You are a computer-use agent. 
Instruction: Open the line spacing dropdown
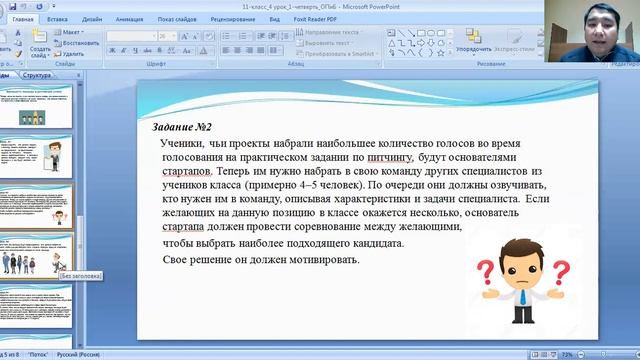click(x=286, y=36)
